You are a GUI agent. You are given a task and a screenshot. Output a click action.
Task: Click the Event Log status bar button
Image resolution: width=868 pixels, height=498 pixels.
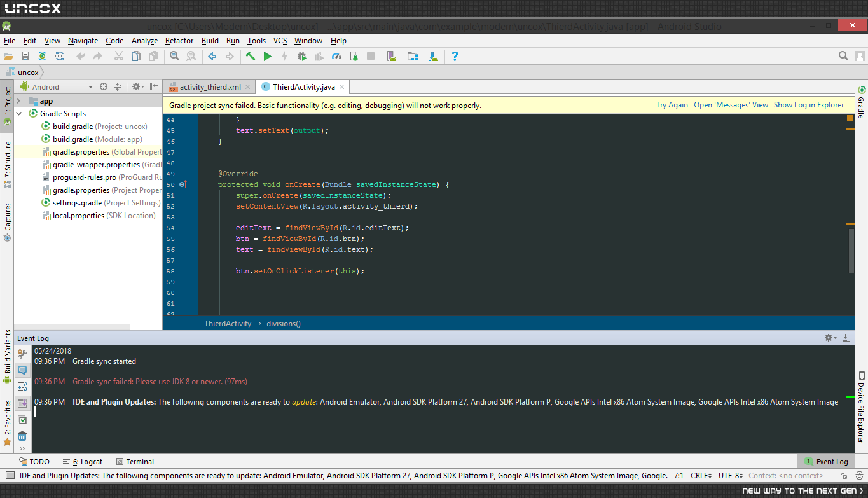point(826,462)
